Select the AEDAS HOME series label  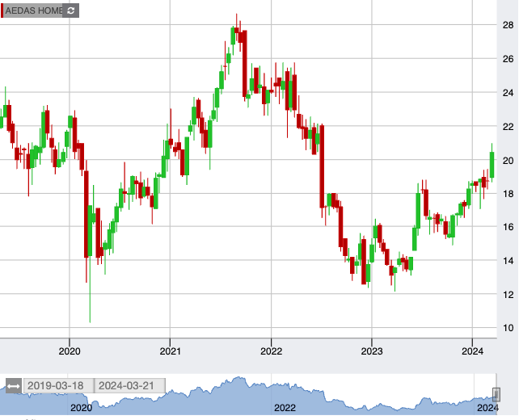pyautogui.click(x=33, y=10)
